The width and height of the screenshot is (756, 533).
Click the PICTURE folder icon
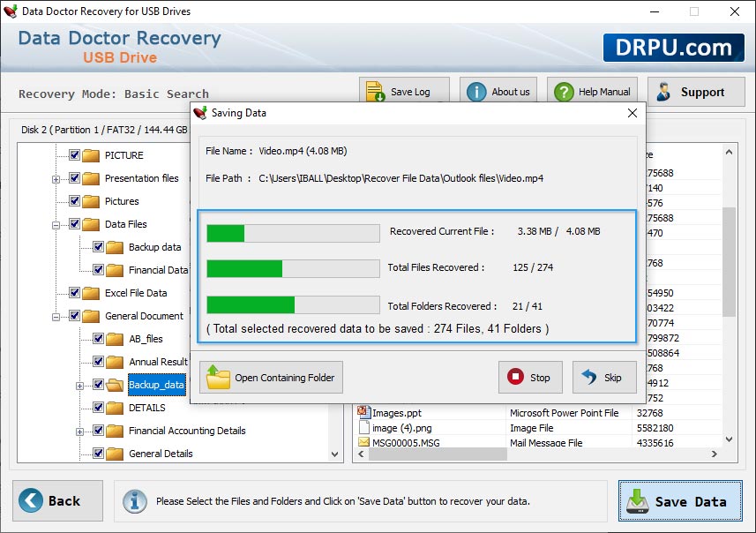pyautogui.click(x=91, y=155)
